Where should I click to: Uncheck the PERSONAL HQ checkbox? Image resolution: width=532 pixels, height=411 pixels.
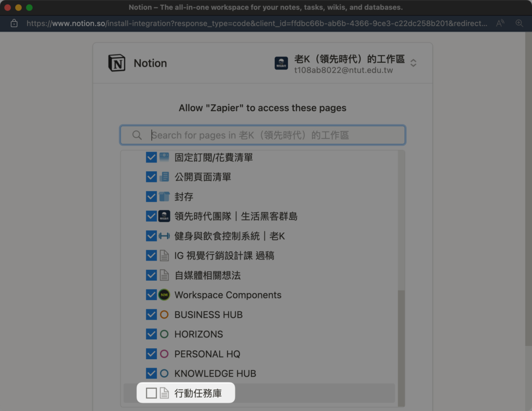coord(151,354)
